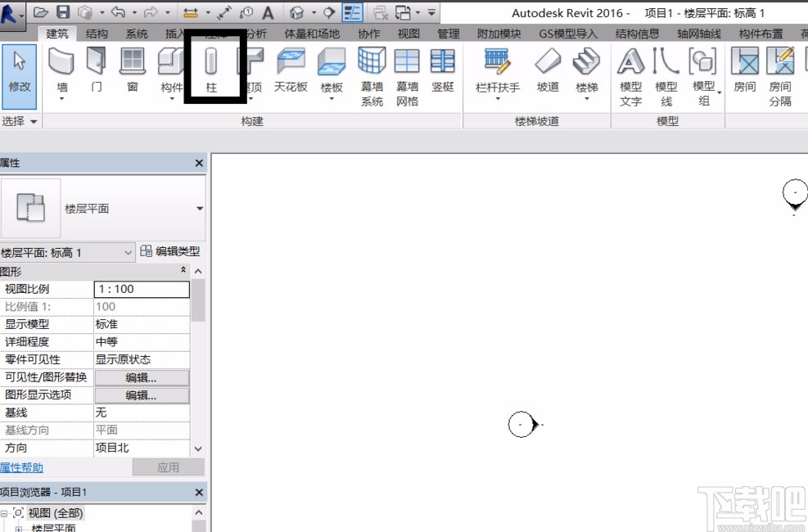This screenshot has height=532, width=808.
Task: Click 编辑 button for 可见性/图形替换
Action: [x=142, y=377]
